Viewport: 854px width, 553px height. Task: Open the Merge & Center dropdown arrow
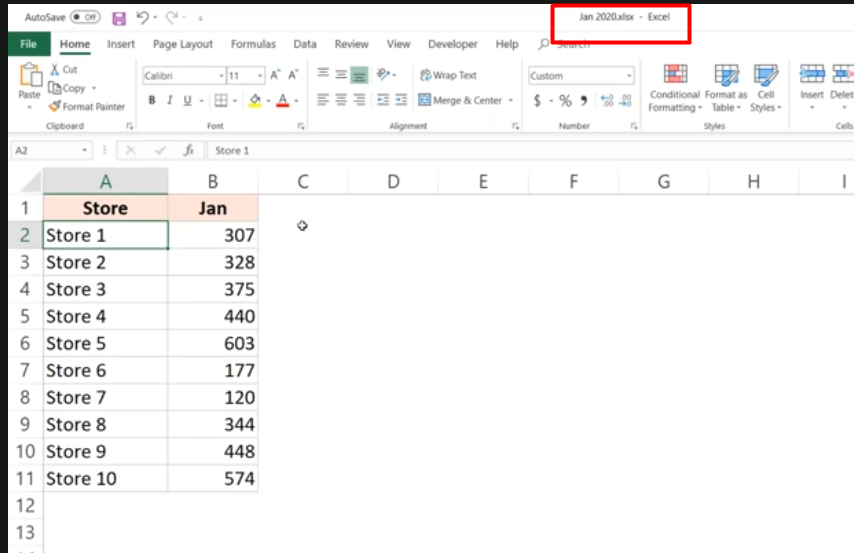click(x=511, y=101)
